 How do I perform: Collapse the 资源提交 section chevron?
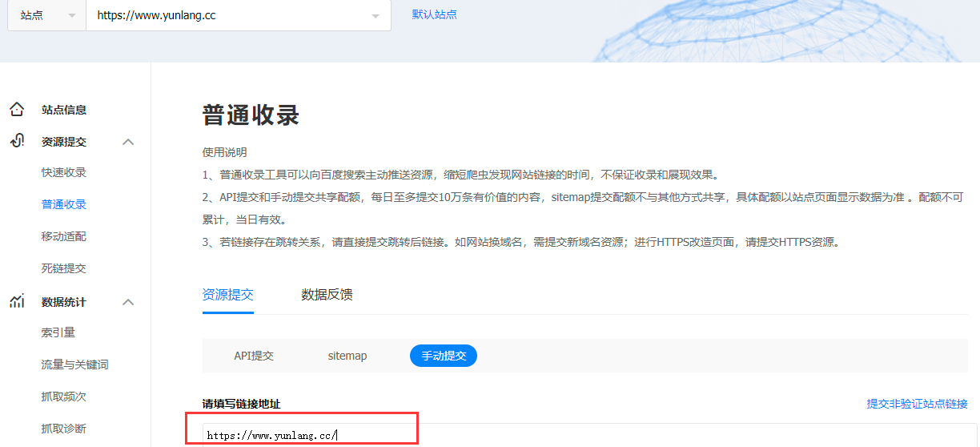(x=128, y=142)
